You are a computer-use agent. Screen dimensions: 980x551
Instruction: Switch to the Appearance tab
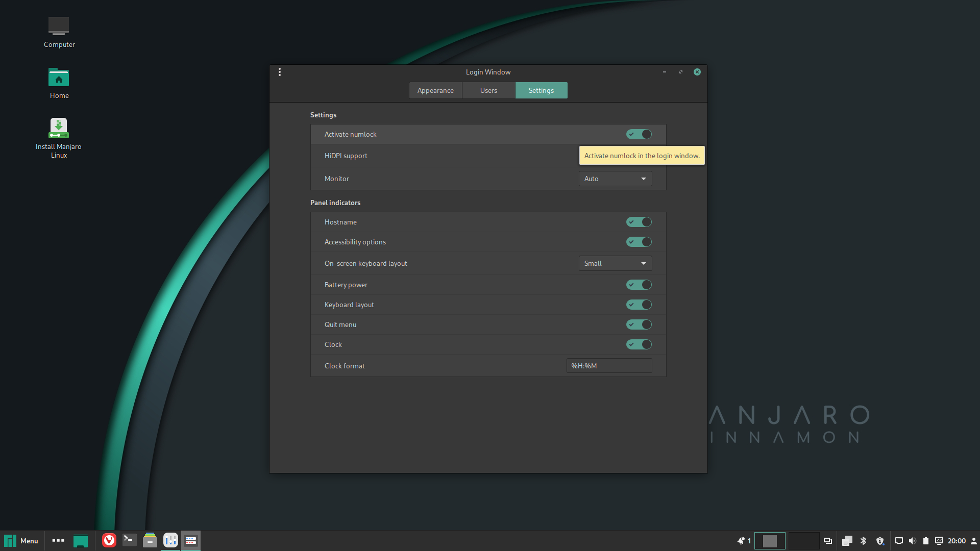435,90
